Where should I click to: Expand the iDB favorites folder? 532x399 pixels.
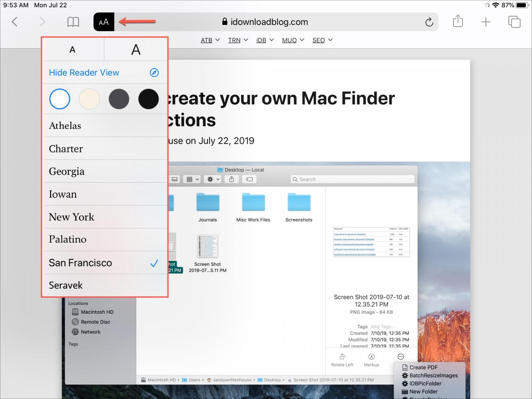265,40
